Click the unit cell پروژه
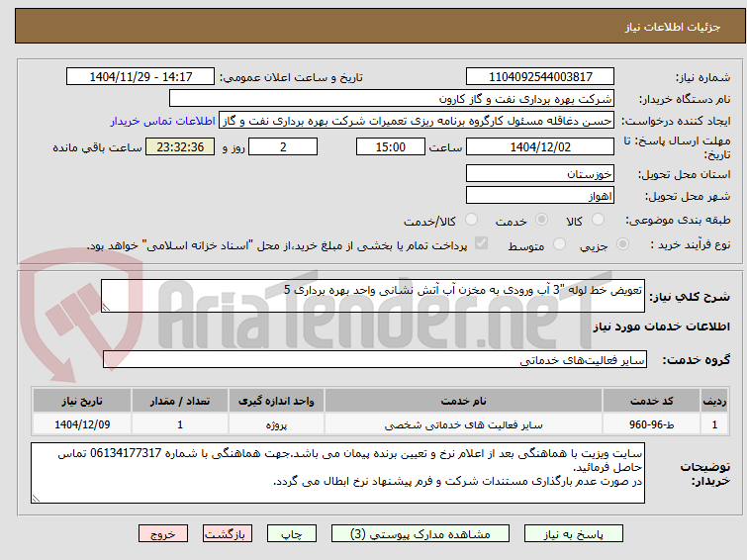 tap(276, 424)
